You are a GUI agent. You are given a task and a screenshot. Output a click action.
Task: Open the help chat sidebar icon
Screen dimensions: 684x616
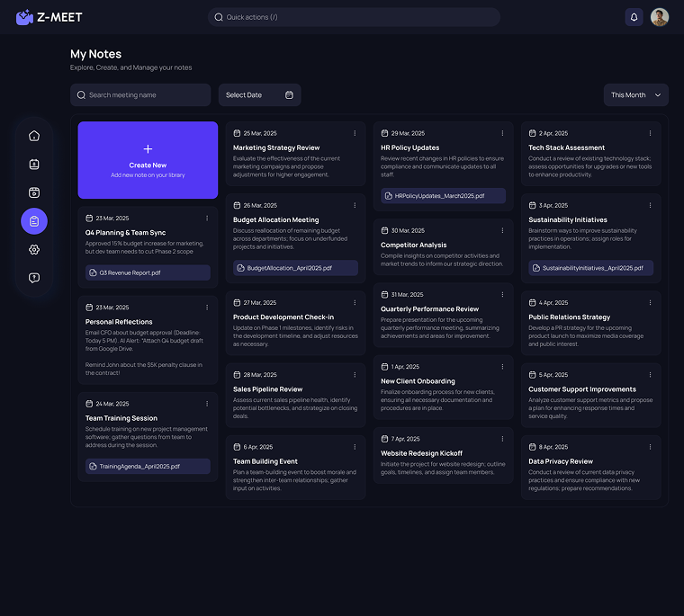[34, 278]
